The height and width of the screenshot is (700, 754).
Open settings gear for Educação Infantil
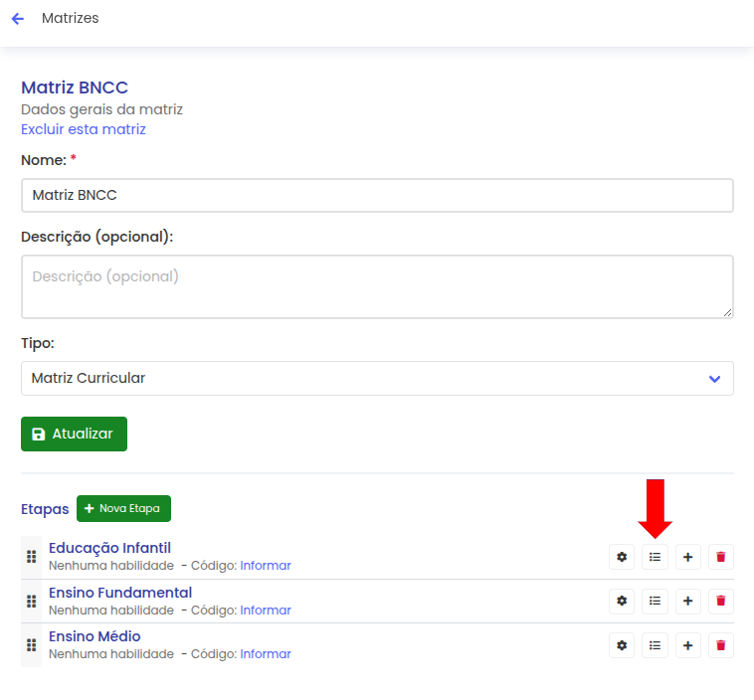[622, 557]
